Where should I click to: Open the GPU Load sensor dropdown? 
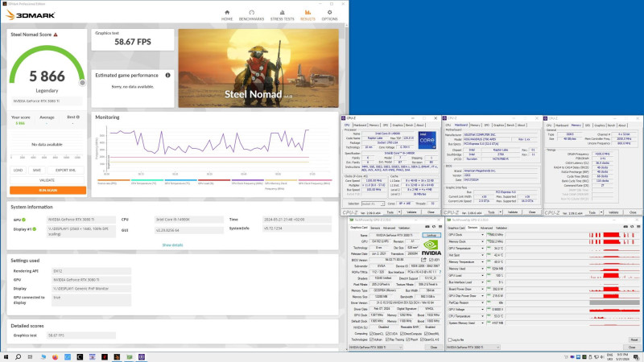click(x=482, y=275)
